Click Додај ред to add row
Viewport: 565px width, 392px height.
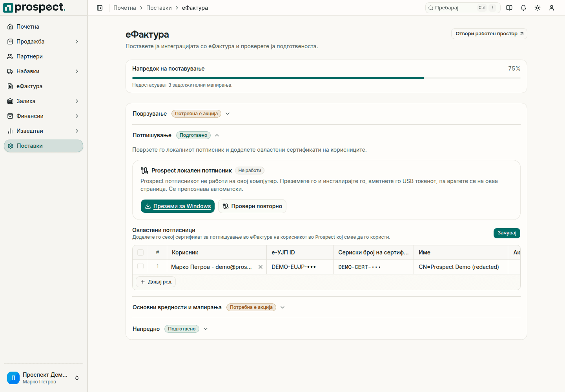(156, 282)
